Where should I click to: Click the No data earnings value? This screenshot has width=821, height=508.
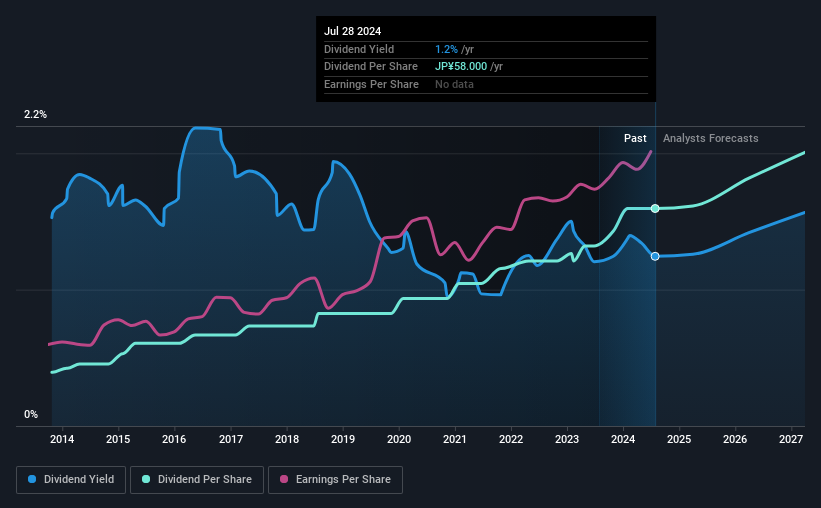click(454, 84)
